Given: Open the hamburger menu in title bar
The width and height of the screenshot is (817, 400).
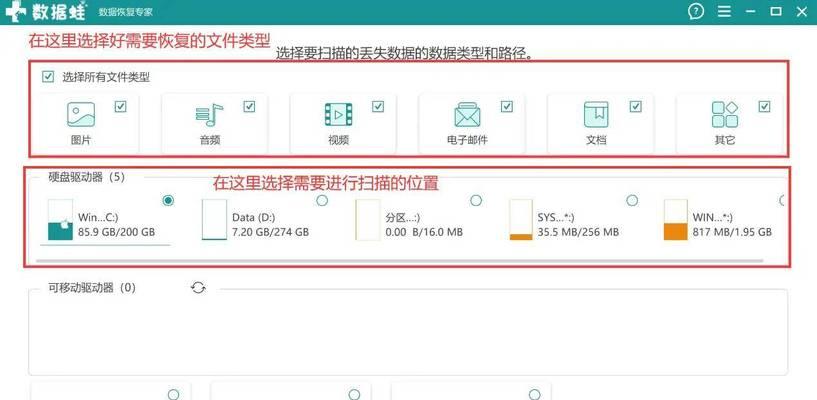Looking at the screenshot, I should click(x=724, y=11).
